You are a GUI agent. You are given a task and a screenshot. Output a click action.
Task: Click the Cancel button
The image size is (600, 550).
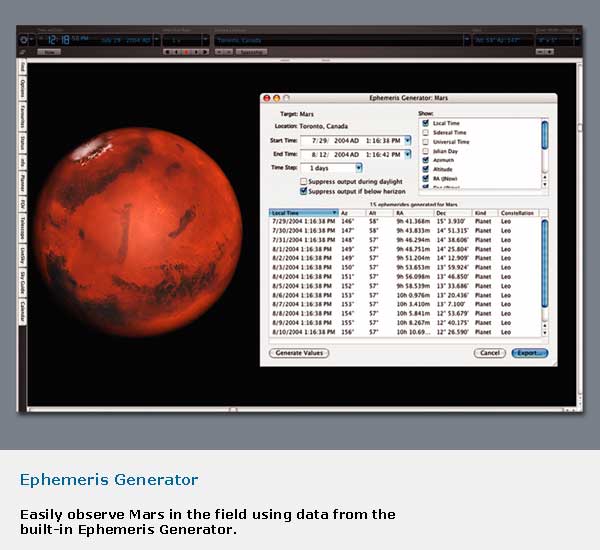pos(490,353)
